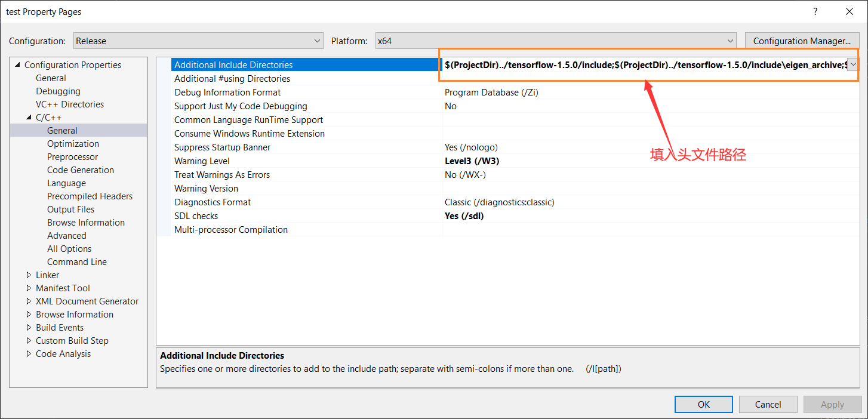The width and height of the screenshot is (868, 419).
Task: Expand the Build Events node
Action: click(x=27, y=327)
